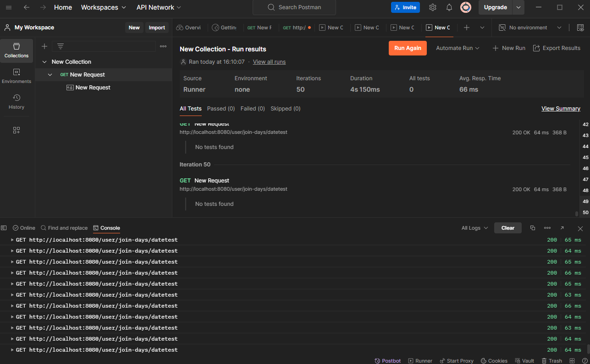Viewport: 590px width, 364px height.
Task: Open the History sidebar panel
Action: [x=17, y=102]
